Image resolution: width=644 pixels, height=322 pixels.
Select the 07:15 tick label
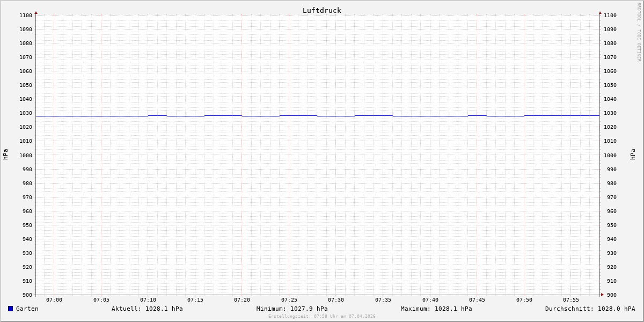click(195, 300)
